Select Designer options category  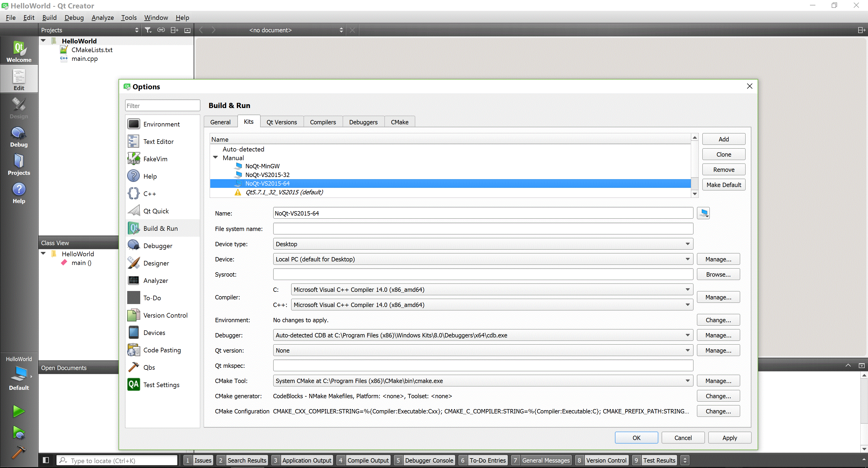point(162,263)
